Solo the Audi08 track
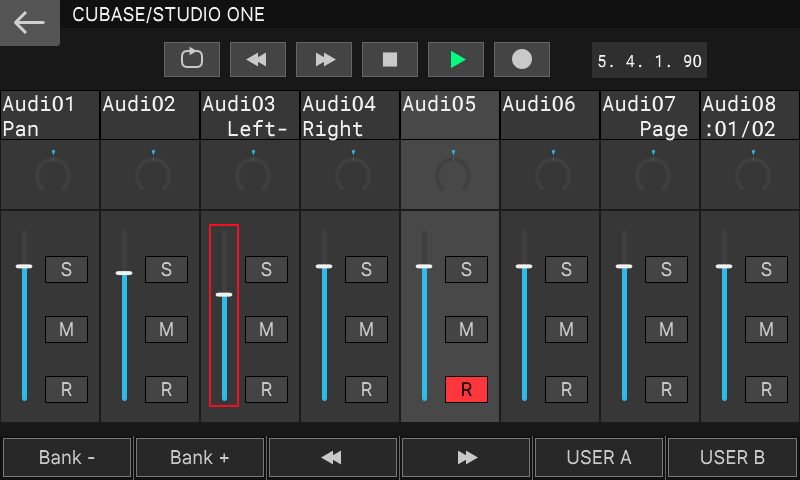 766,269
